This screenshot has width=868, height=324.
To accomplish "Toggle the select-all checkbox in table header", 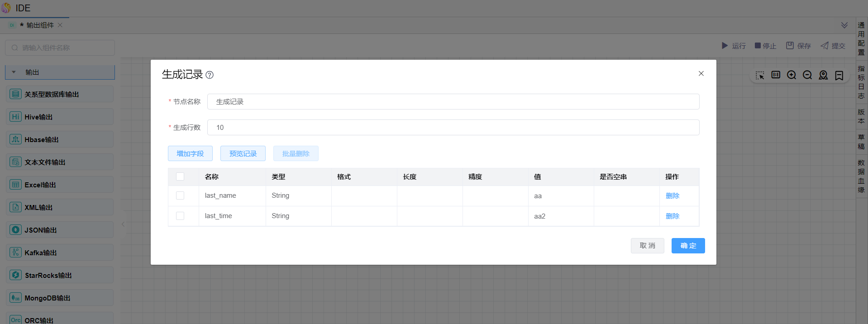I will click(x=180, y=176).
